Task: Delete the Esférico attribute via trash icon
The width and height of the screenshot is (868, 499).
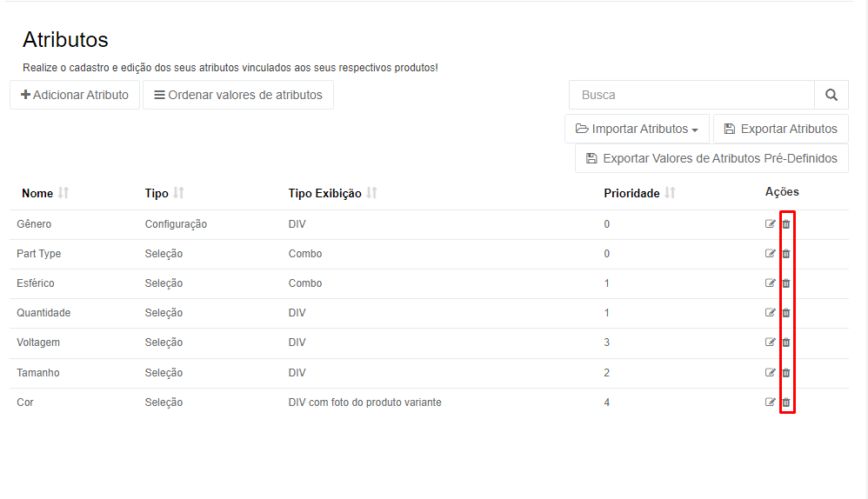Action: click(786, 283)
